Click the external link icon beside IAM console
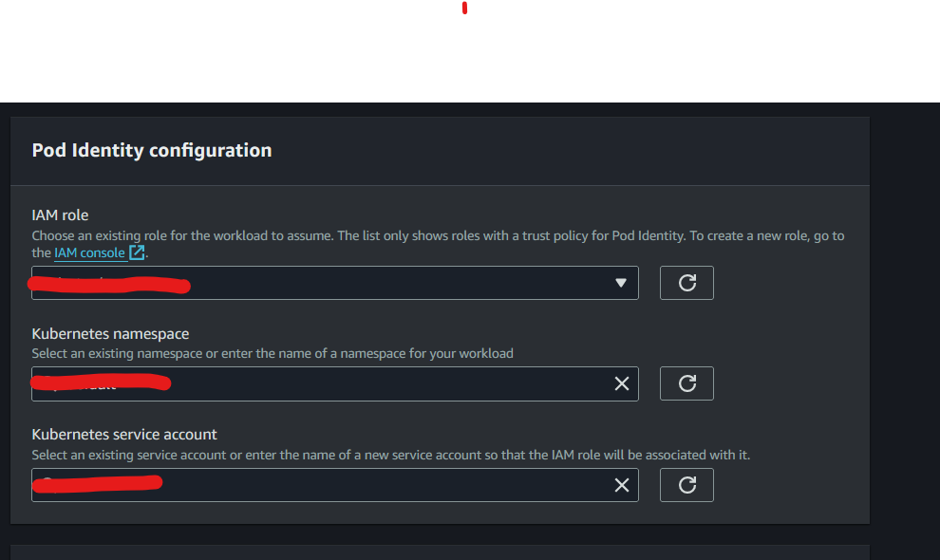 point(137,252)
